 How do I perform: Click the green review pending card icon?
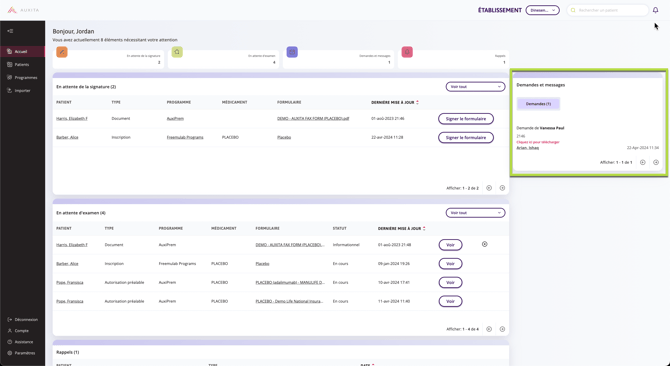[177, 52]
